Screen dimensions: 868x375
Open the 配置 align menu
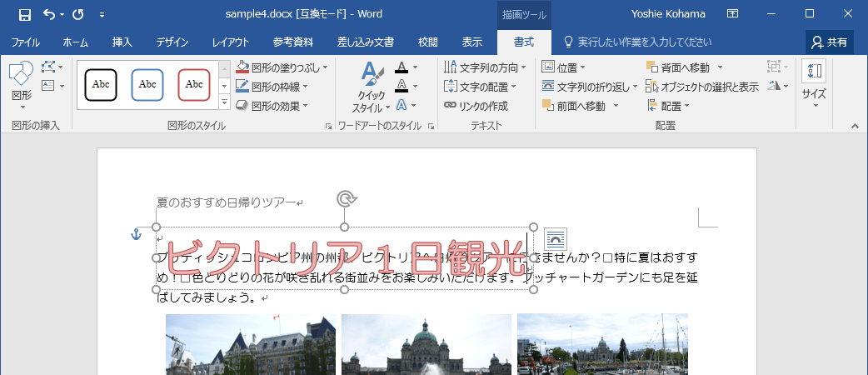(668, 105)
